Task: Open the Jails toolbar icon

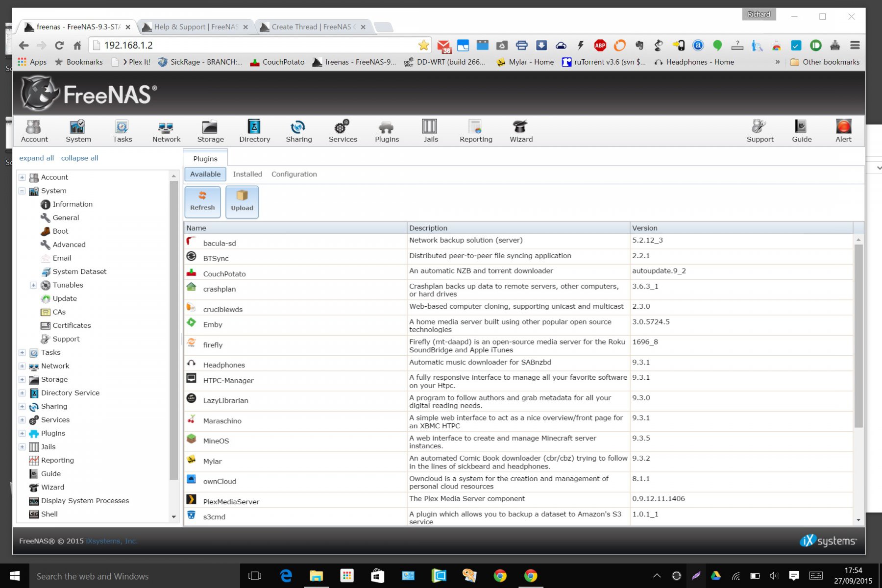Action: pyautogui.click(x=430, y=131)
